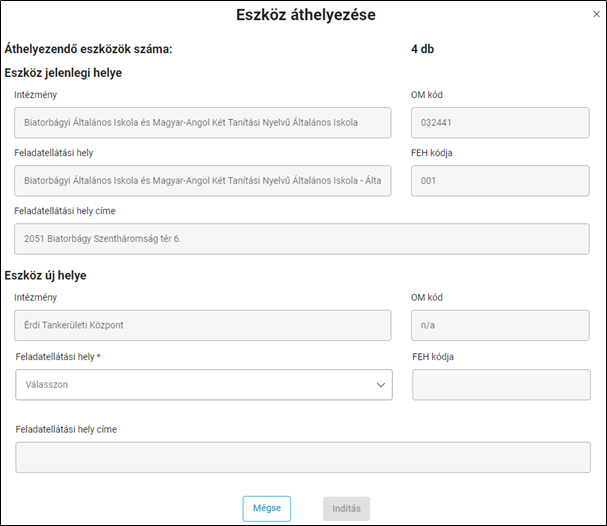Close the Eszköz áthelyezése dialog with X
The width and height of the screenshot is (607, 526).
tap(596, 14)
